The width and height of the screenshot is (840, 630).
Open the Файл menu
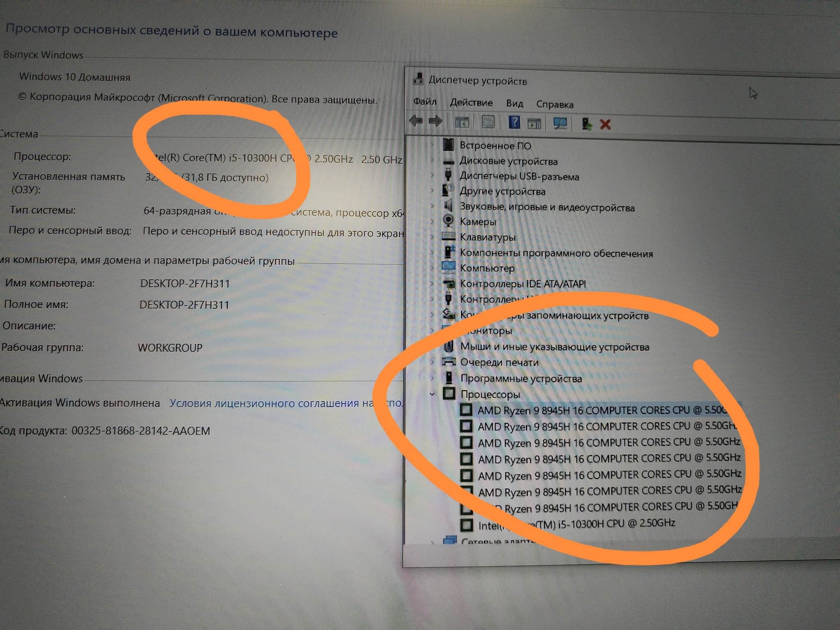point(425,101)
